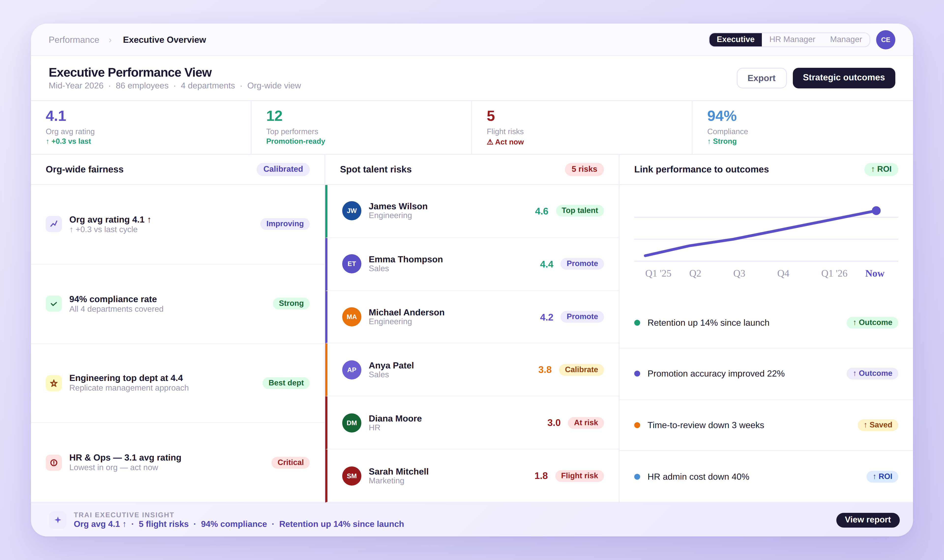944x560 pixels.
Task: Expand the ROI indicator on outcomes panel
Action: click(x=881, y=169)
